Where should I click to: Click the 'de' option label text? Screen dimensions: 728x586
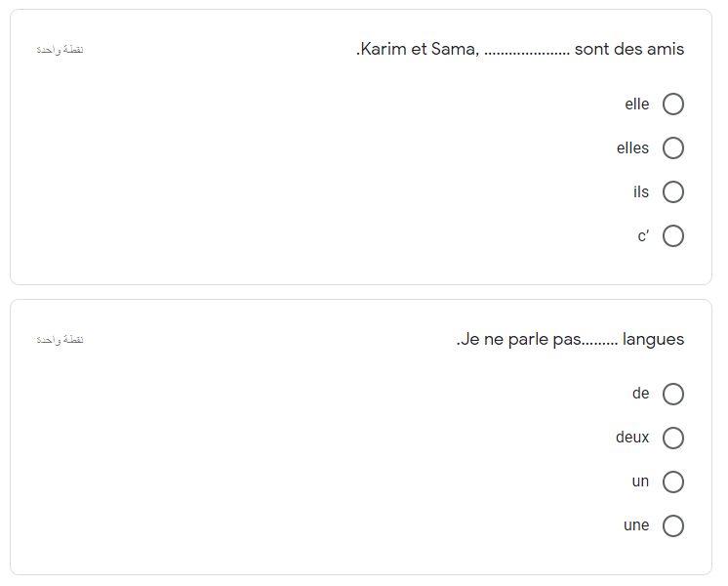coord(640,394)
